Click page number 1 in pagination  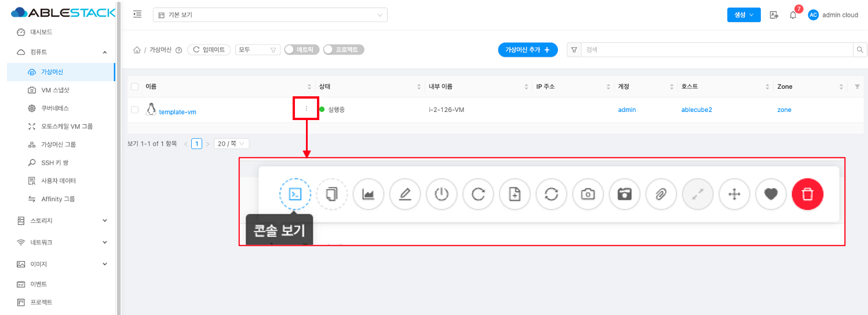point(196,143)
